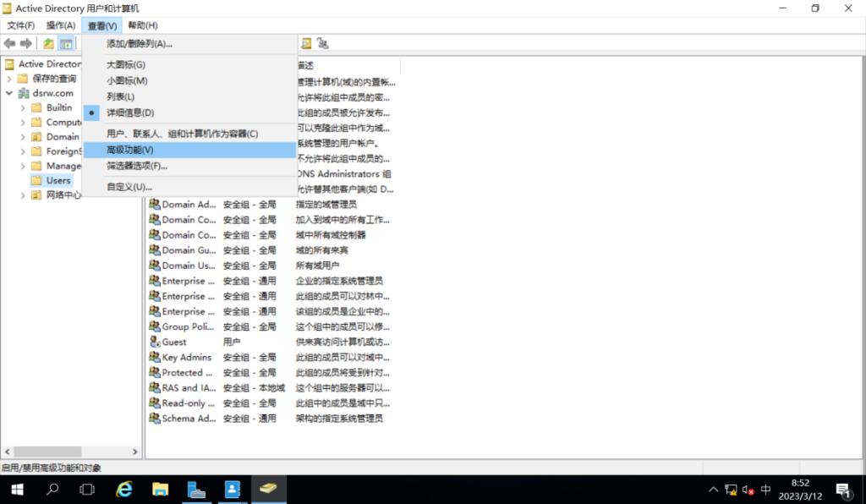Image resolution: width=866 pixels, height=504 pixels.
Task: Click the Forward arrow in the toolbar
Action: click(26, 44)
